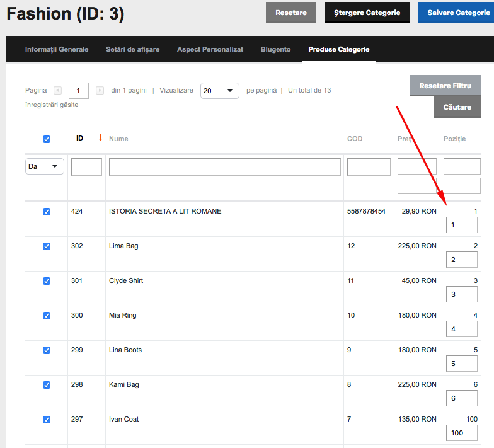Uncheck Ivan Coat row checkbox
This screenshot has height=448, width=494.
[x=47, y=420]
